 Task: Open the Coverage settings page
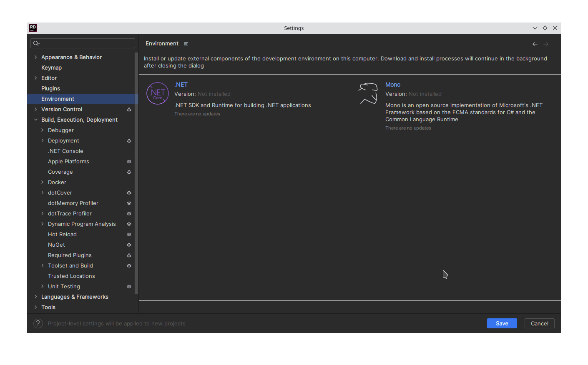[60, 172]
